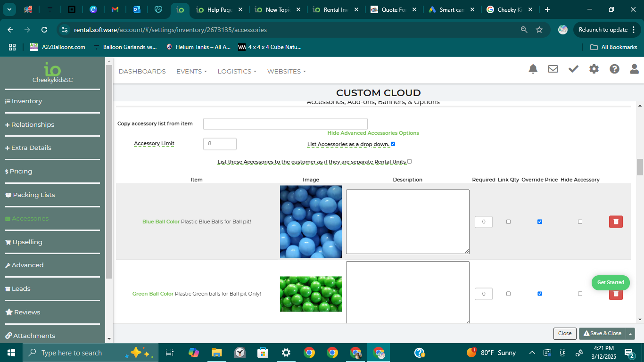Image resolution: width=644 pixels, height=362 pixels.
Task: Delete the Blue Ball Color accessory
Action: (616, 222)
